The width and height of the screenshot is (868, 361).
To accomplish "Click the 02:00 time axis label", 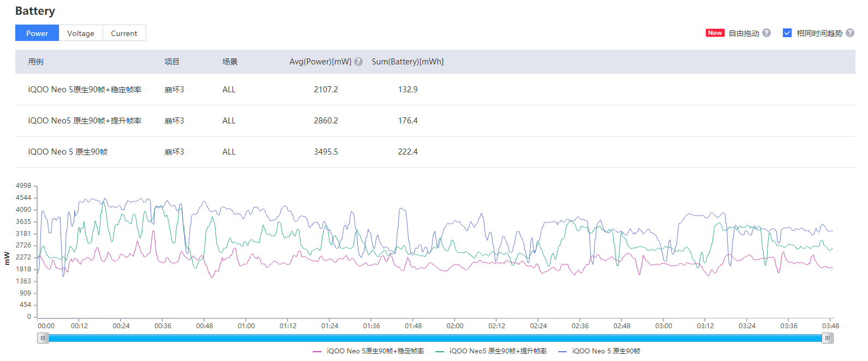I will (x=455, y=326).
